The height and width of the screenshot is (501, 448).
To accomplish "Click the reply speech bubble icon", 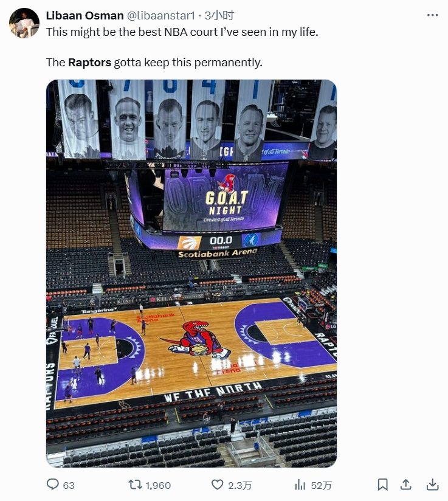I will click(x=53, y=485).
